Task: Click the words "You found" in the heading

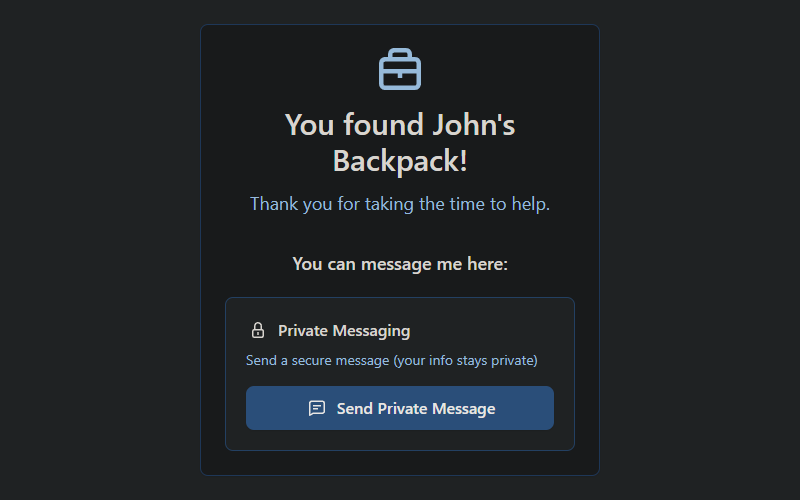Action: [354, 124]
